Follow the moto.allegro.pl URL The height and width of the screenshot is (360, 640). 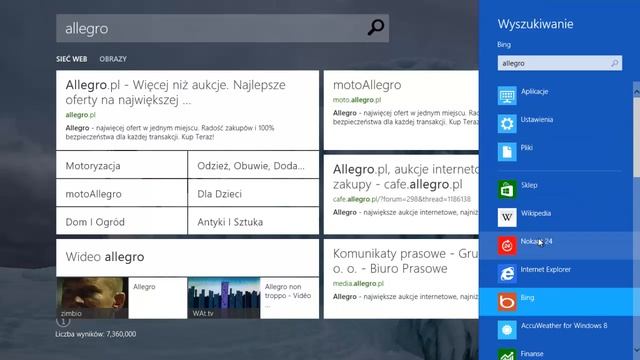(357, 100)
